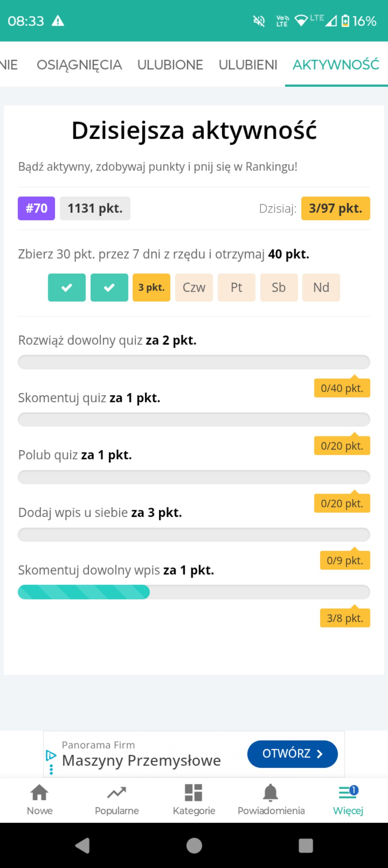
Task: Tap the Android home circle button
Action: tap(194, 845)
